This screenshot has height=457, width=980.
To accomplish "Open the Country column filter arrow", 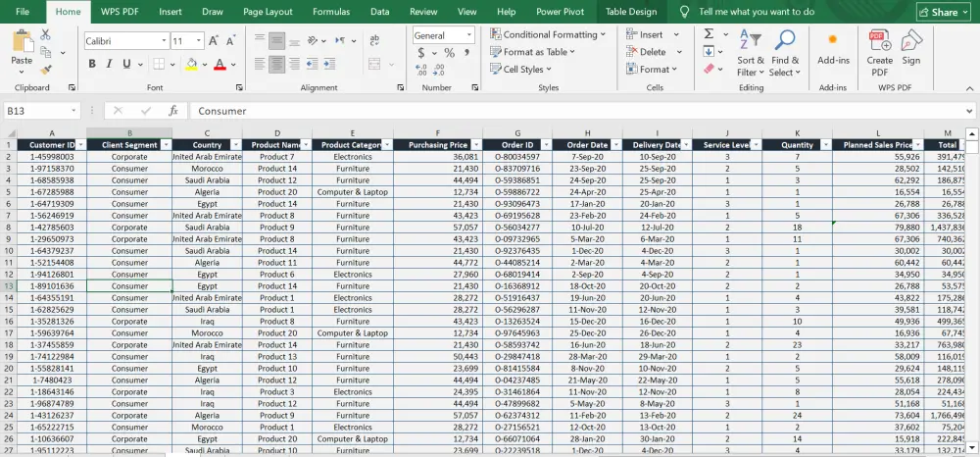I will click(x=235, y=145).
